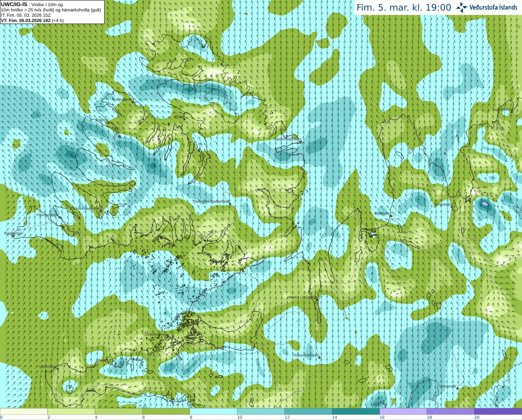Click the Hveravellir station dot

(x=458, y=388)
